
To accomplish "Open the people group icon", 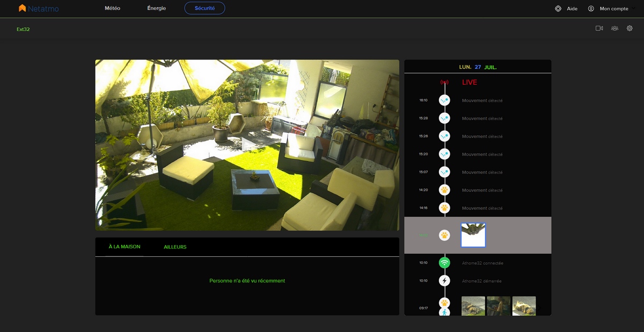I will tap(614, 28).
